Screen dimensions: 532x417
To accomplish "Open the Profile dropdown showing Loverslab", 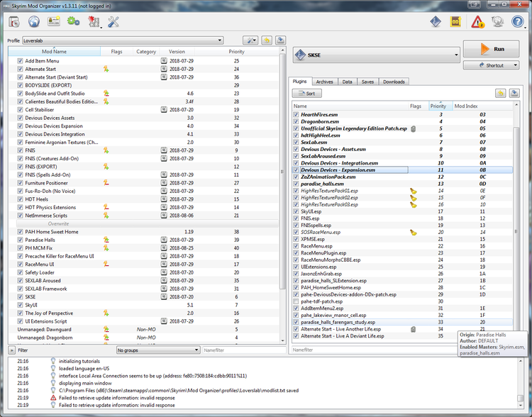I will (123, 40).
